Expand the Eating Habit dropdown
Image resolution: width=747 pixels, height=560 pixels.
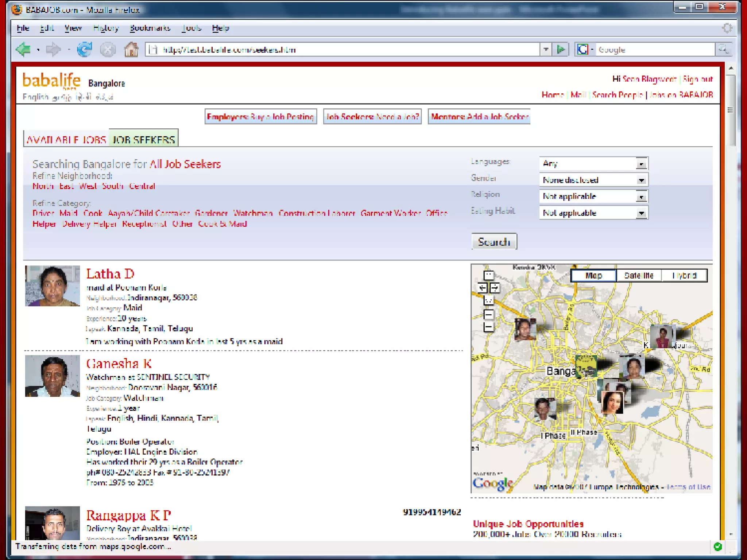(x=641, y=213)
